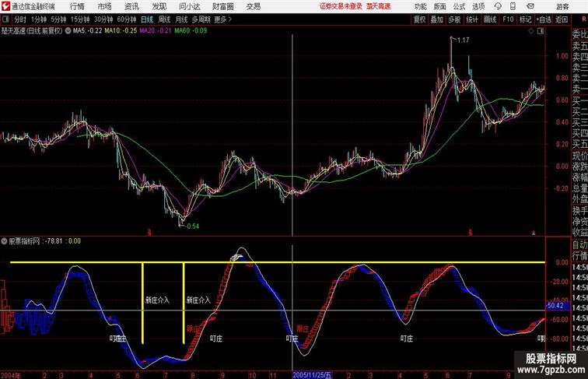Screen dimensions: 588x379
Task: Click the 股票指标网 indicator name
Action: 24,241
